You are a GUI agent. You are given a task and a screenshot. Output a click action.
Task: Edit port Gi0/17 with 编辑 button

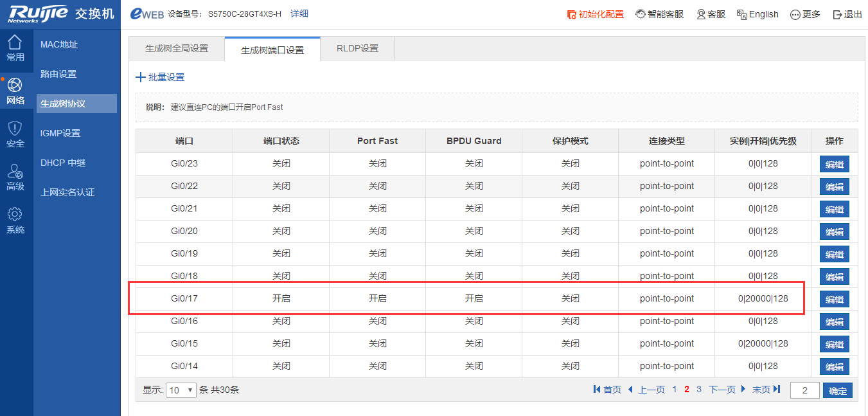coord(834,299)
